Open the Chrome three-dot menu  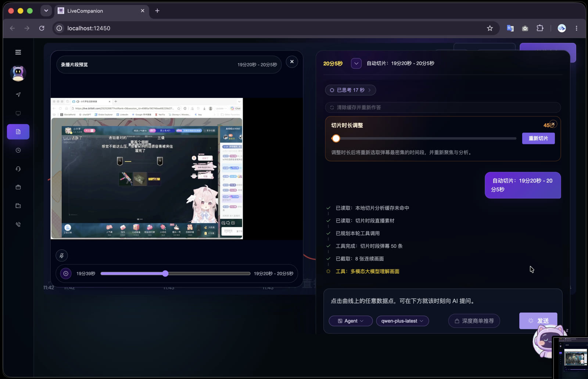pos(576,28)
